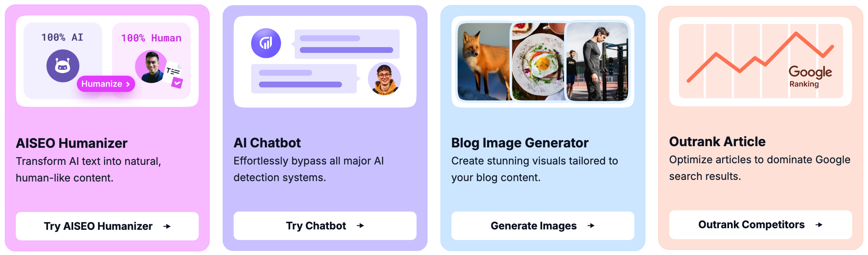Open the gym workout man thumbnail

(x=597, y=62)
